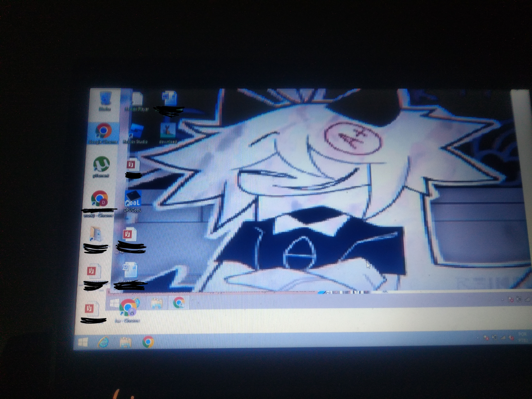Viewport: 532px width, 399px height.
Task: Open the highlighted Google Chrome shortcut
Action: pos(103,133)
